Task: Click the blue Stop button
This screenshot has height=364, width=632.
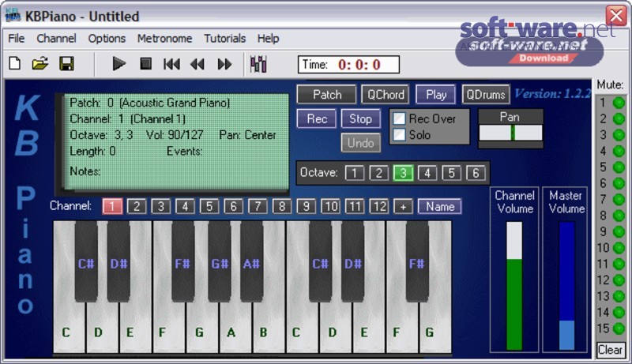Action: 360,118
